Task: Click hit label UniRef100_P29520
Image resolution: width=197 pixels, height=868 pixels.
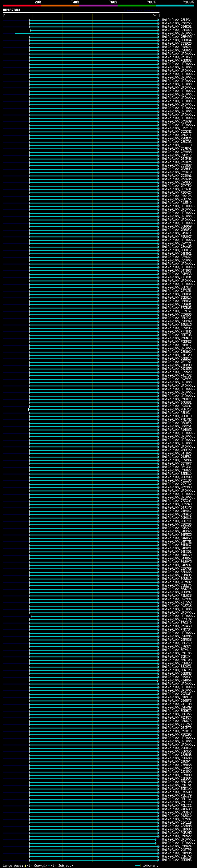Action: click(176, 372)
